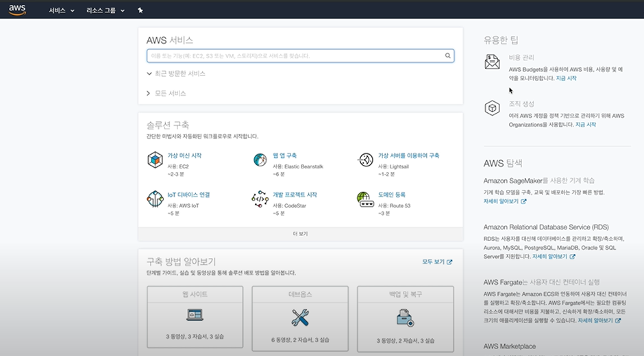Click '6 동영상, 2 자습서, 3 실습' text
Image resolution: width=644 pixels, height=356 pixels.
click(x=300, y=340)
